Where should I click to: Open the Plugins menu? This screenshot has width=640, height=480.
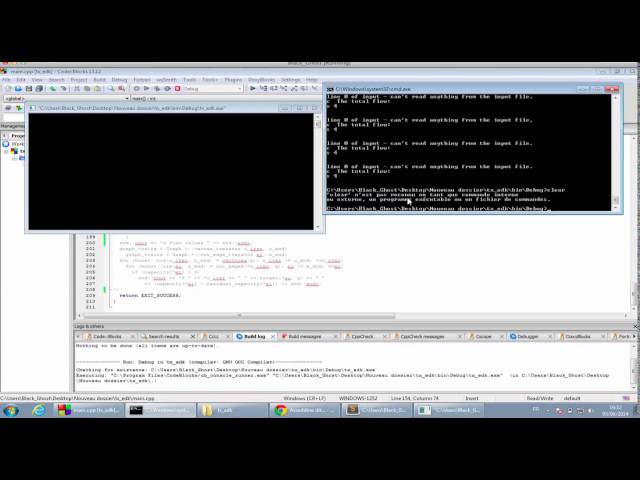pyautogui.click(x=233, y=80)
